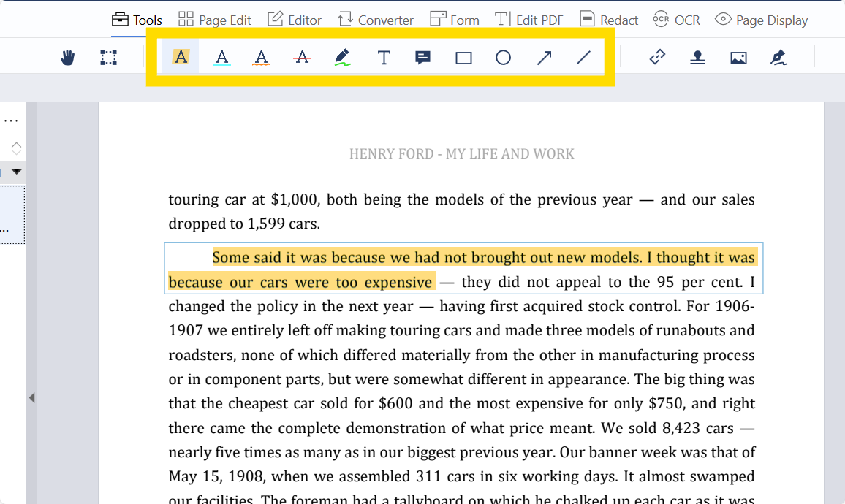Click the highlighted 'because our cars were too expensive'
Viewport: 845px width, 504px height.
tap(300, 282)
